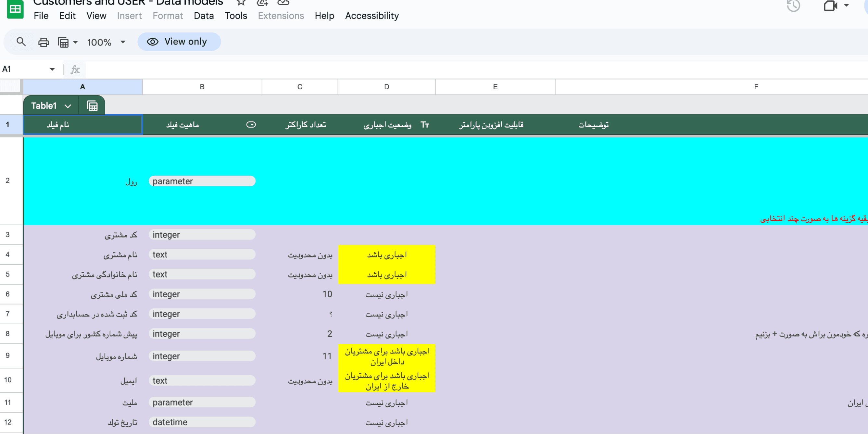This screenshot has height=434, width=868.
Task: Click the Tт column type icon
Action: point(424,125)
